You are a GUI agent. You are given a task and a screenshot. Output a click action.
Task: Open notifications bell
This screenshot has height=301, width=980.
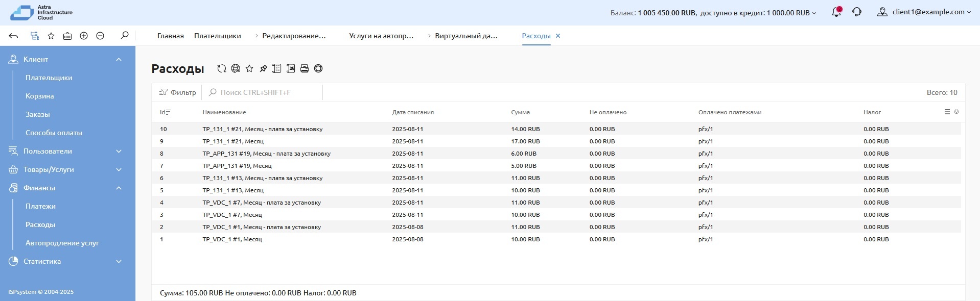836,12
